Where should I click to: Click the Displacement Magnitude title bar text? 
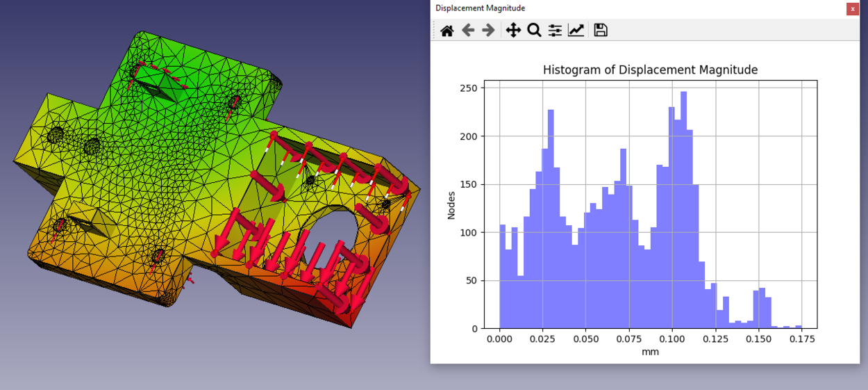(480, 8)
